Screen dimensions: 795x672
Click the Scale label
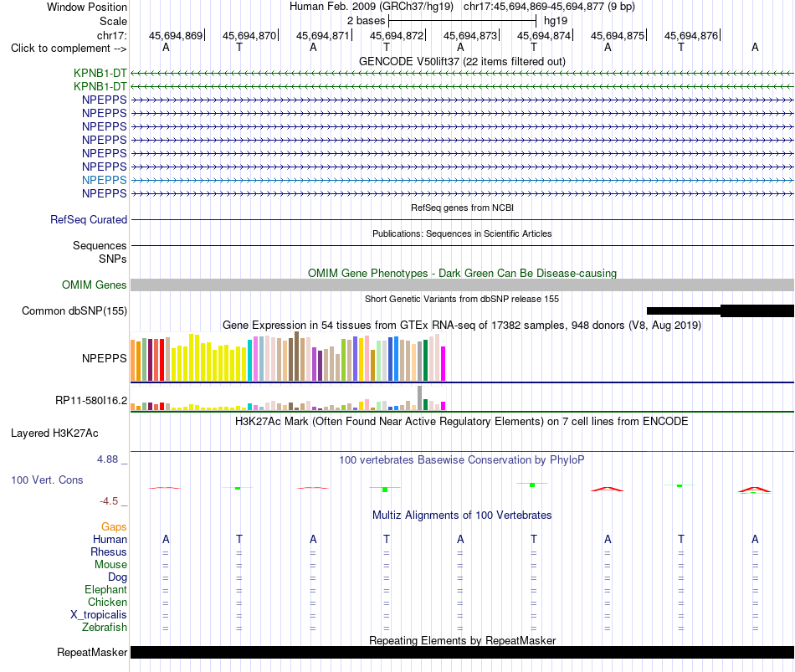click(113, 21)
